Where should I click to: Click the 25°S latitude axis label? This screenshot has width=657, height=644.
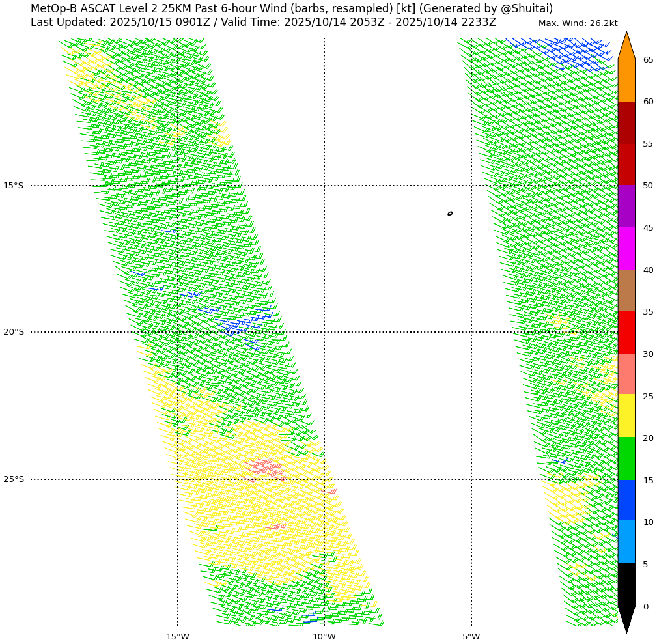click(x=13, y=479)
